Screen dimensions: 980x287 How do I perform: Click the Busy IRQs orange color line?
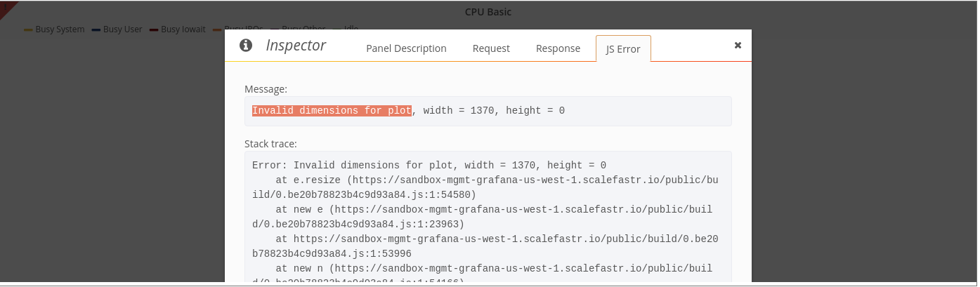click(217, 30)
